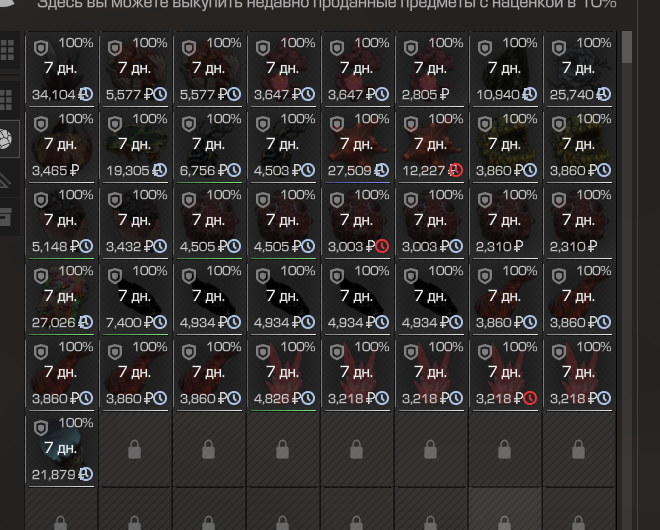
Task: Select the colorful item priced 27,026
Action: (x=61, y=298)
